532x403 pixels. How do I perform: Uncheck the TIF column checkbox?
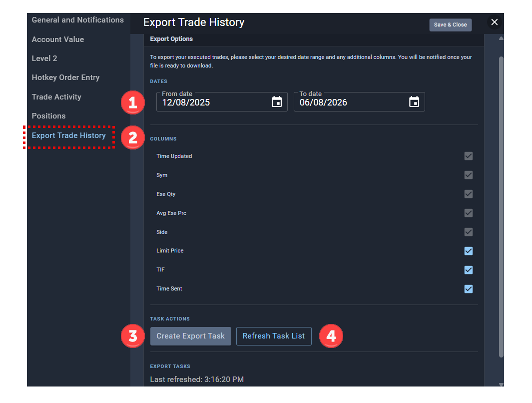468,270
